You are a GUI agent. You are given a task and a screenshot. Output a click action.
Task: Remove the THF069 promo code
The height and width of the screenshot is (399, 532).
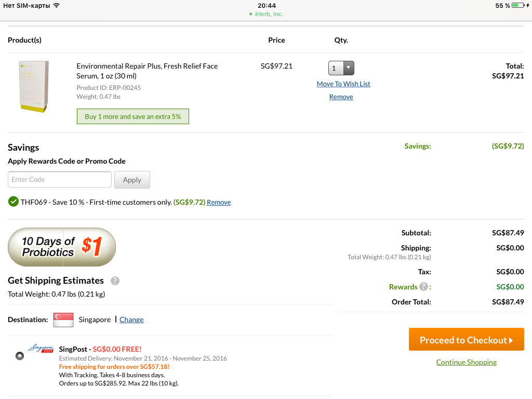click(219, 202)
